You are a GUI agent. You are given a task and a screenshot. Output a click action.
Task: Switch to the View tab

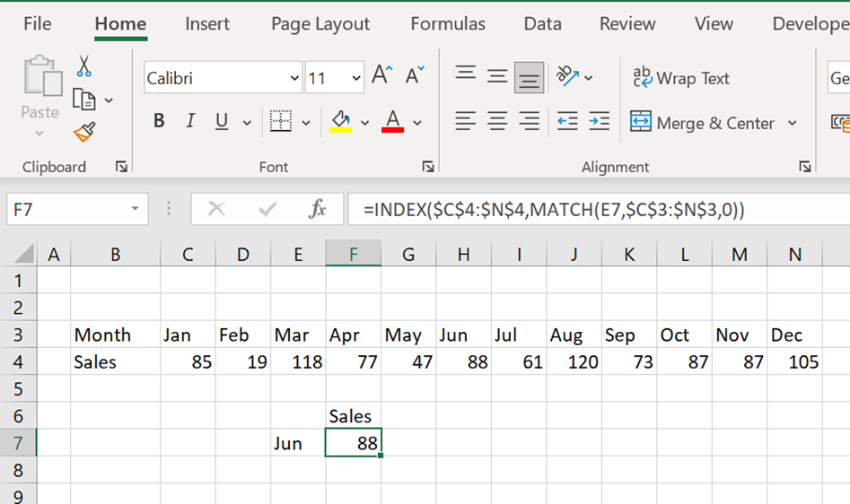coord(714,24)
